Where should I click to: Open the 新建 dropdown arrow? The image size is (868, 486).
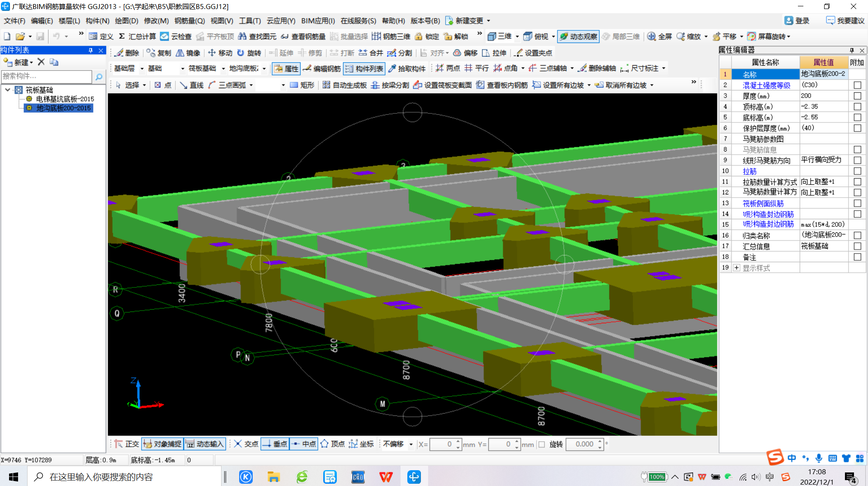pyautogui.click(x=31, y=62)
